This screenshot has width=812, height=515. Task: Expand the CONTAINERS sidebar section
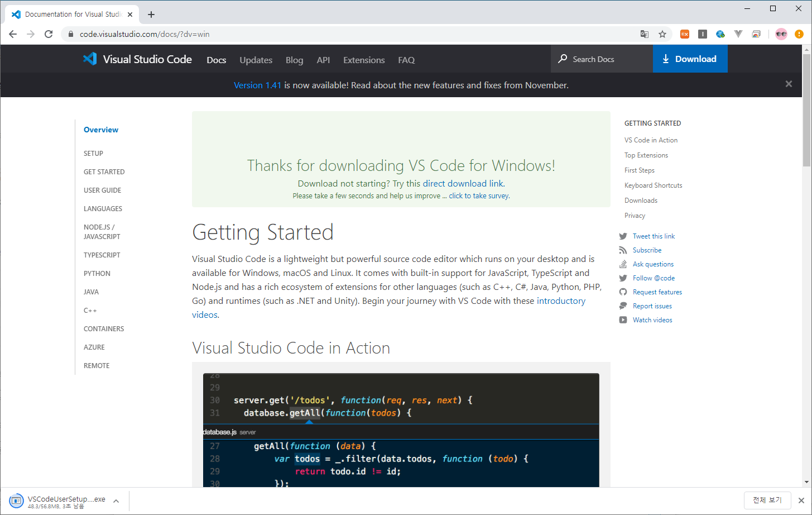(104, 328)
